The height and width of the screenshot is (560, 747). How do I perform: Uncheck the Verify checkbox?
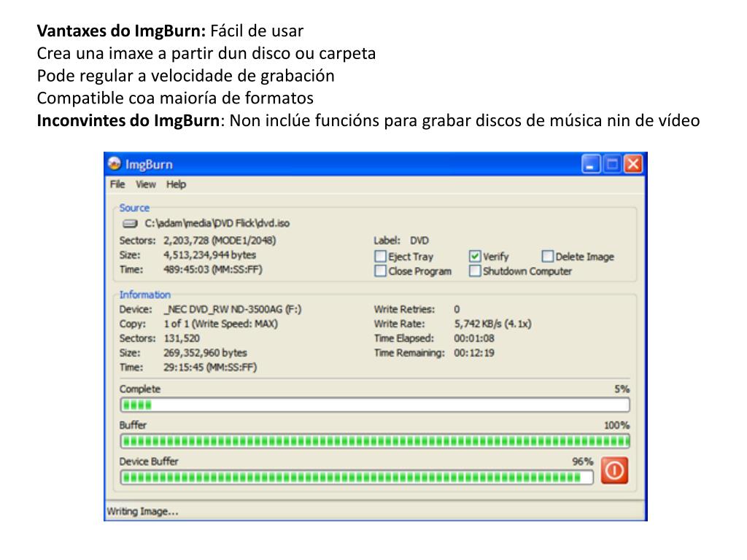[475, 257]
